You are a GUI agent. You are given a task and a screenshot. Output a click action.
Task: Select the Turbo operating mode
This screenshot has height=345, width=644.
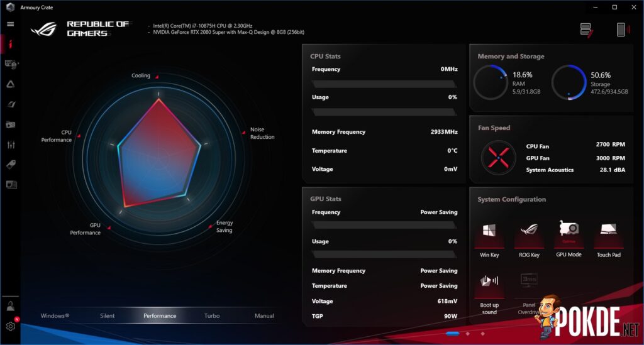[x=212, y=316]
